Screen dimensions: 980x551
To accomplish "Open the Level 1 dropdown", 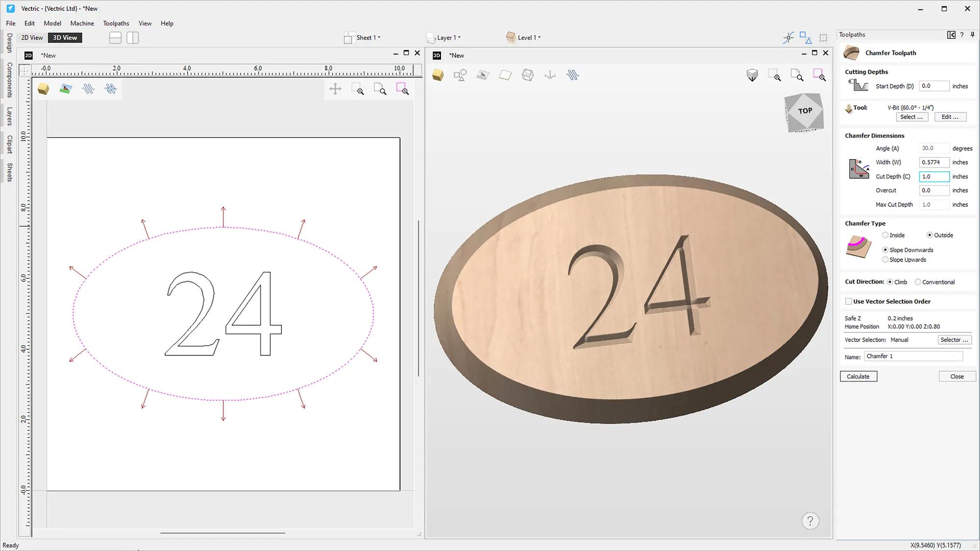I will coord(529,38).
